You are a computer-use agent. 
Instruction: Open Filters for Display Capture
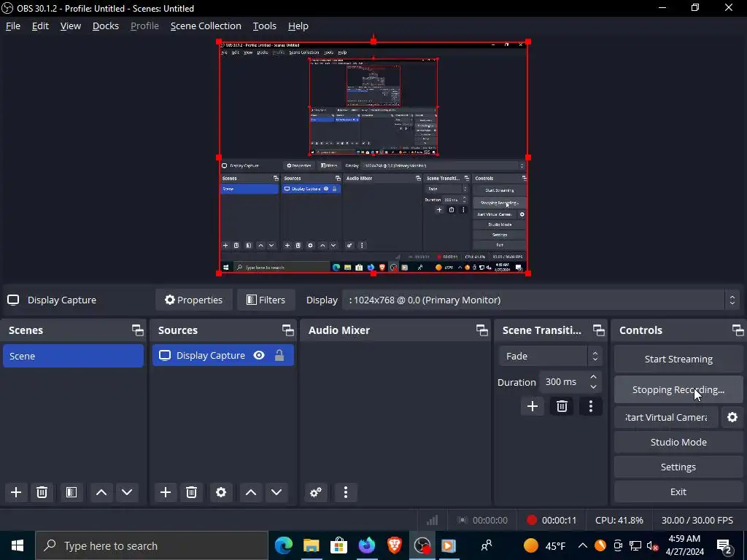pyautogui.click(x=266, y=300)
